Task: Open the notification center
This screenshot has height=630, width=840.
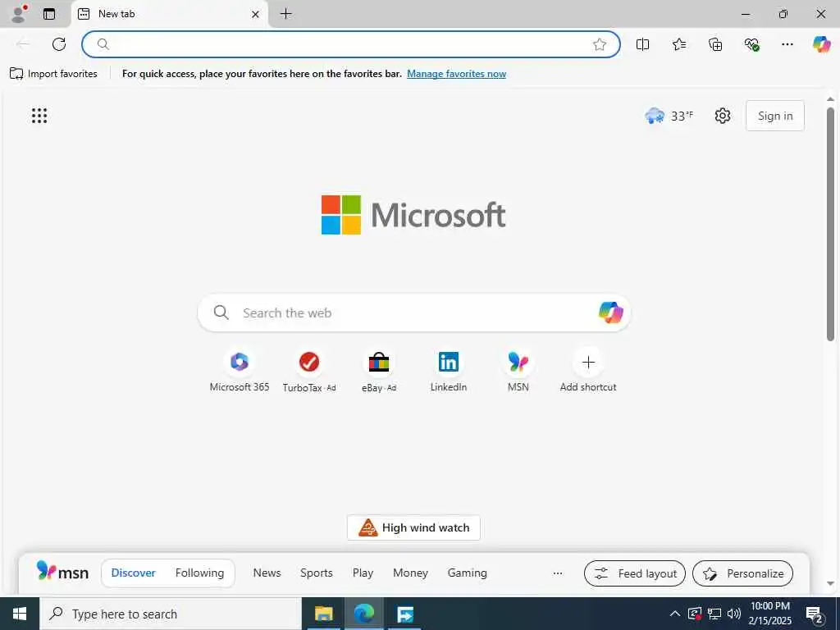Action: (815, 614)
